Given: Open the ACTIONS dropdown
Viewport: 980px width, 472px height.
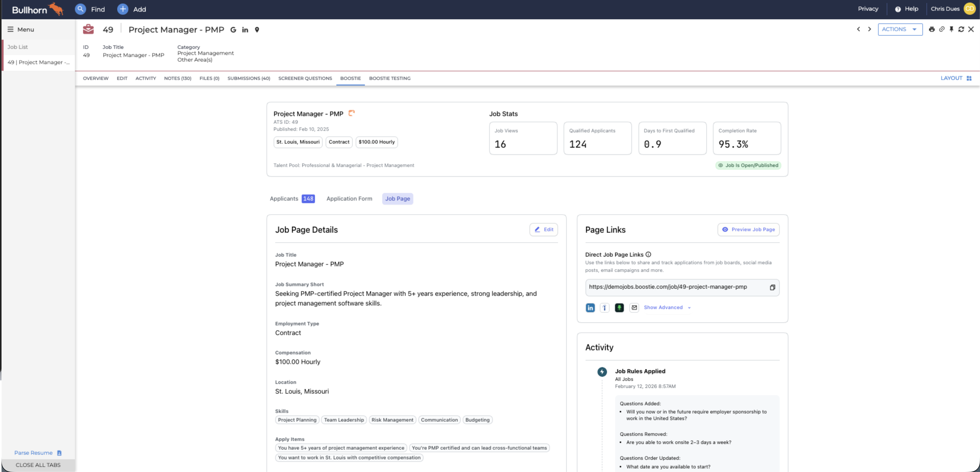Looking at the screenshot, I should coord(900,29).
